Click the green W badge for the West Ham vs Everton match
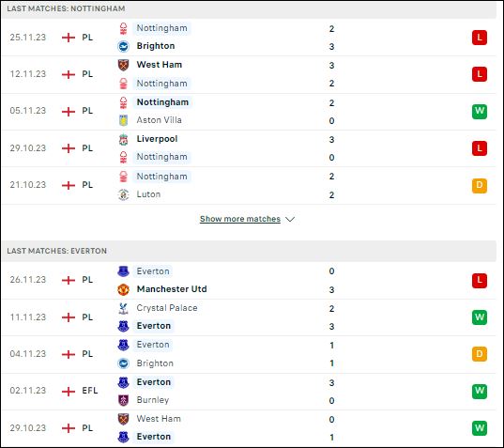This screenshot has height=448, width=504. pos(480,427)
